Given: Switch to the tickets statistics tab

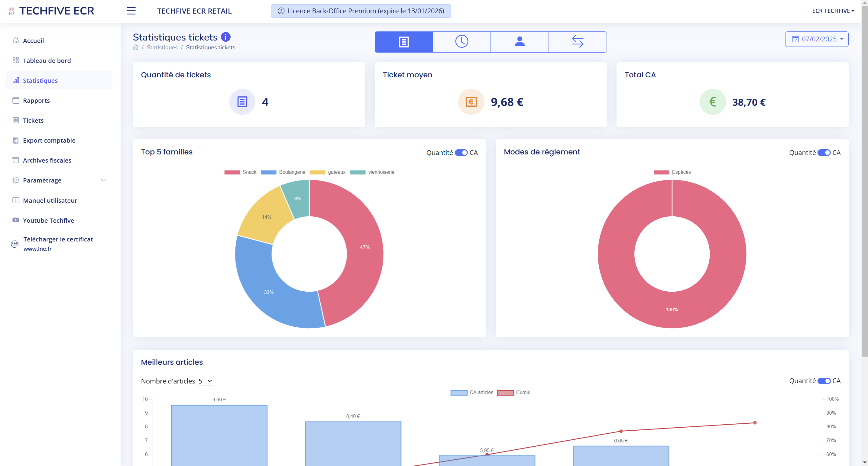Looking at the screenshot, I should point(404,42).
